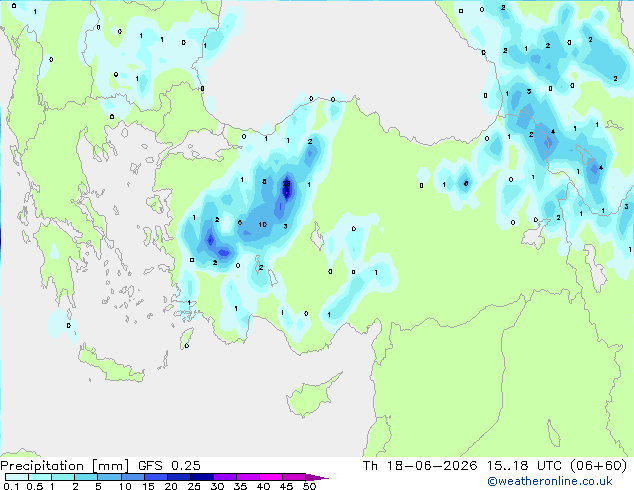
Task: Click legend scale label "50"
Action: point(309,486)
